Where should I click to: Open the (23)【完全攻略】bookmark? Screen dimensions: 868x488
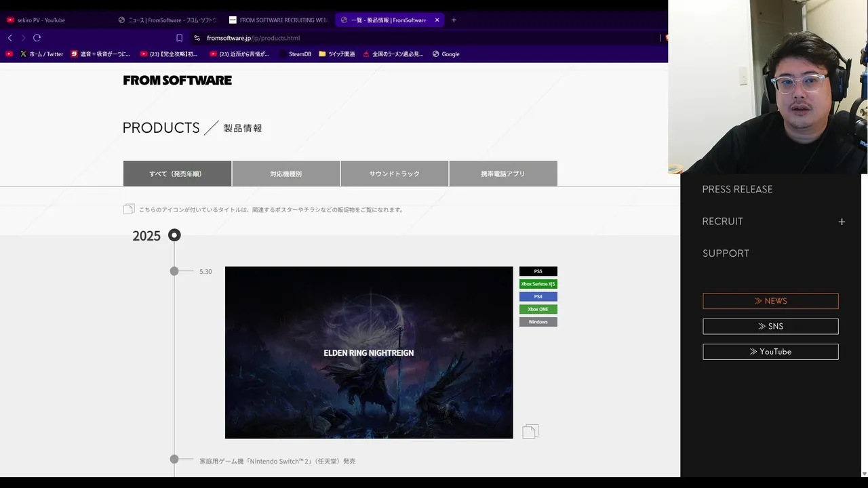pyautogui.click(x=169, y=54)
